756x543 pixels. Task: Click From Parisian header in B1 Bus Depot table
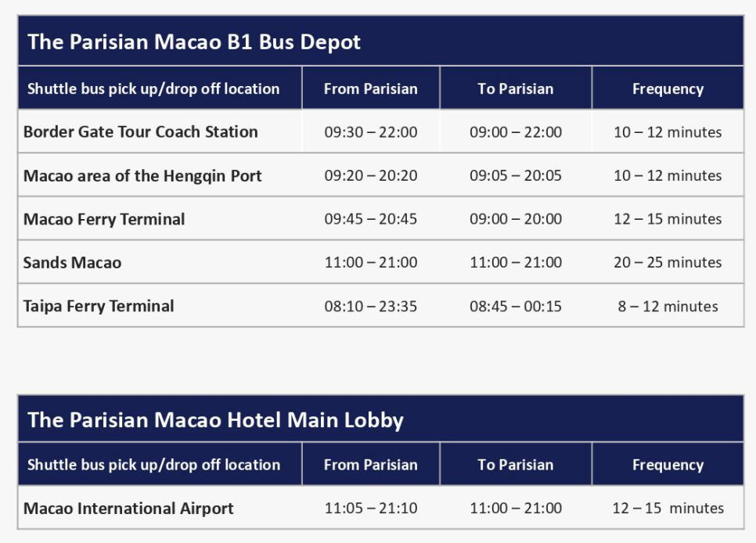click(x=371, y=88)
